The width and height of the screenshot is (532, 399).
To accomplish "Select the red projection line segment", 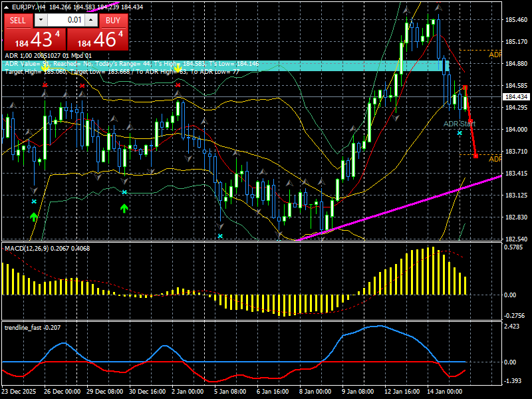I will point(470,121).
